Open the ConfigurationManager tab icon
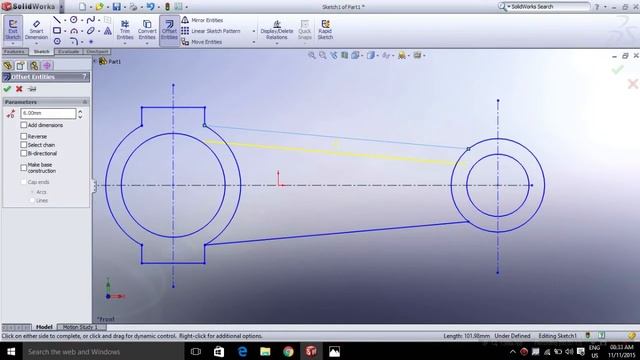 click(x=34, y=65)
